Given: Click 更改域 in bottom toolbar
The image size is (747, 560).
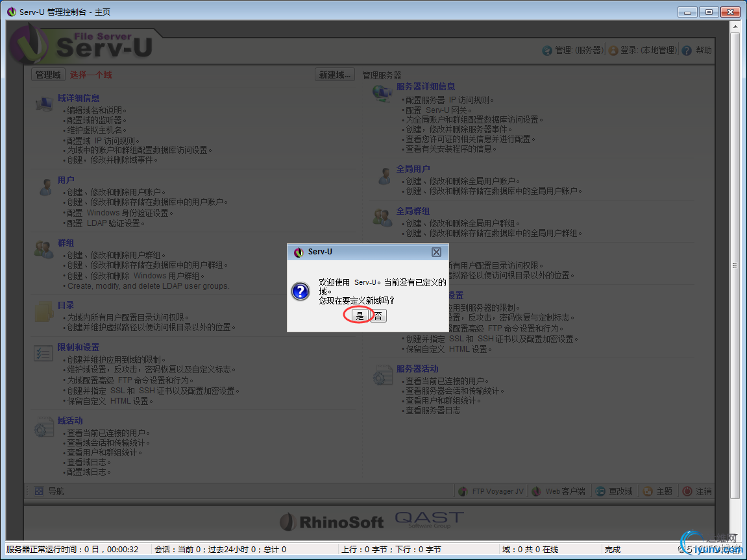Looking at the screenshot, I should (x=620, y=491).
